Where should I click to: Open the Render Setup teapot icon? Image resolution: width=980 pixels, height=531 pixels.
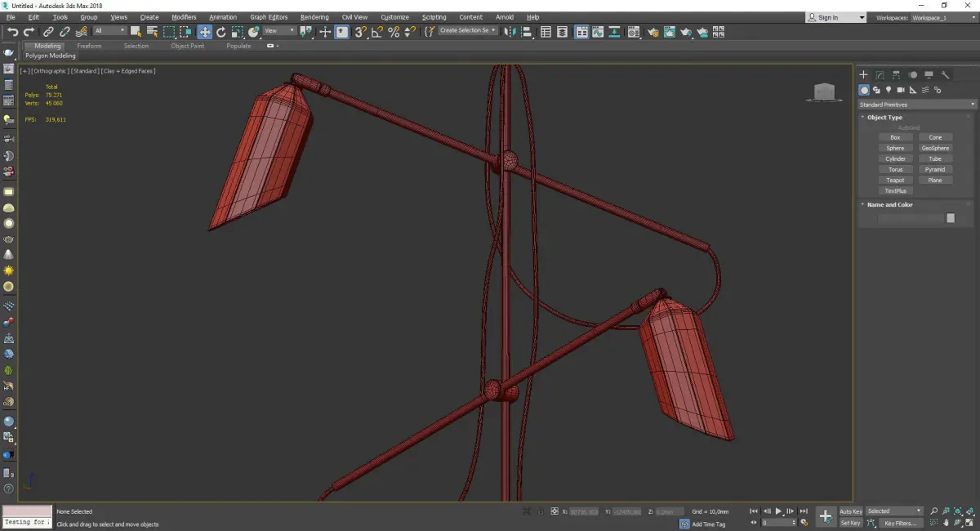[x=653, y=32]
